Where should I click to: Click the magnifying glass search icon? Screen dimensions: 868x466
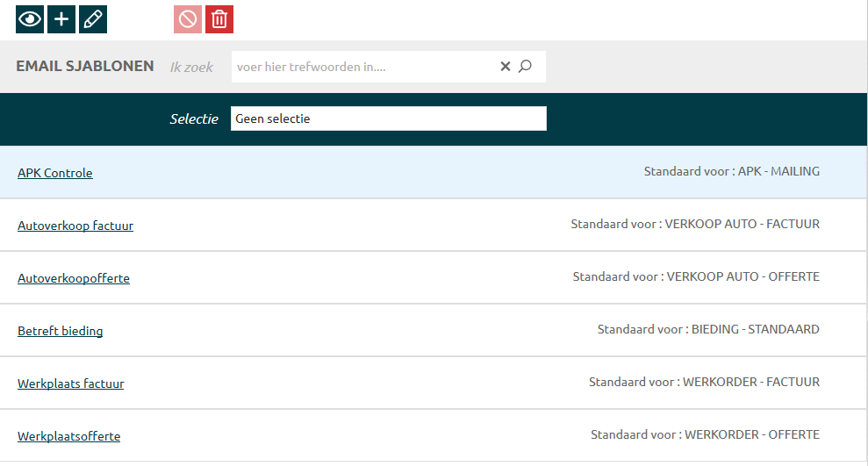(x=526, y=67)
